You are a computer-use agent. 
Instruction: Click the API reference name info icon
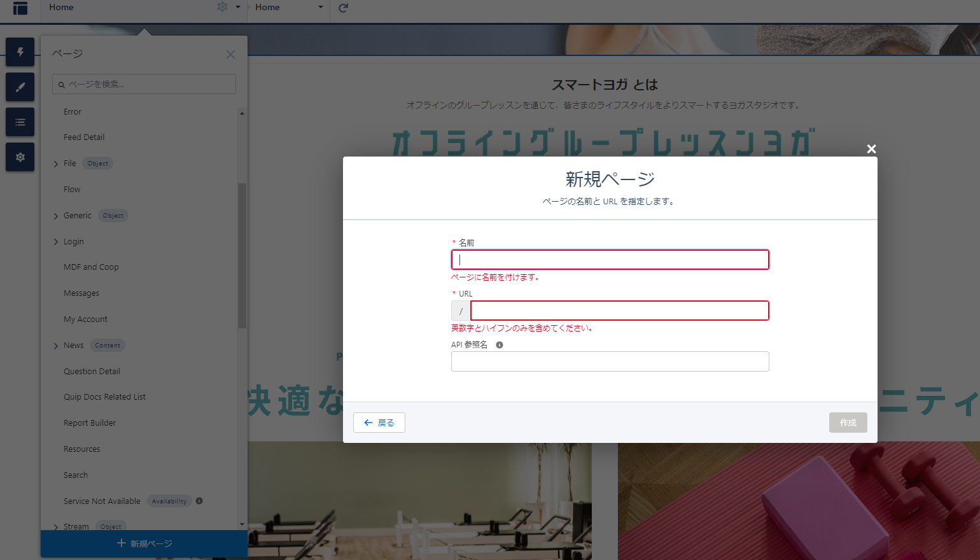tap(500, 345)
